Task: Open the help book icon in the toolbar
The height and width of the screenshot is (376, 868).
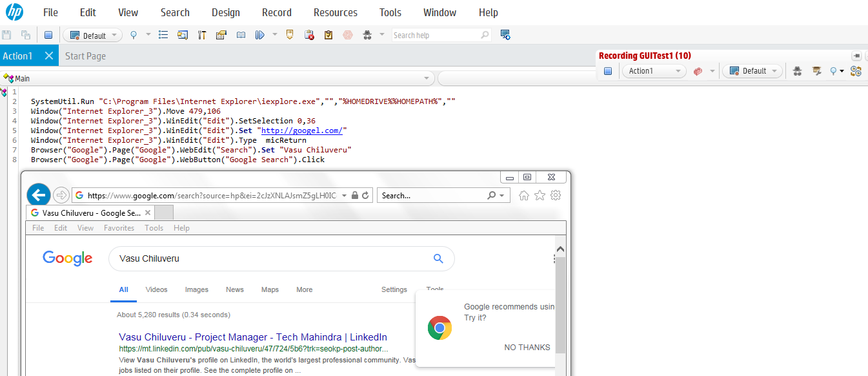Action: point(241,34)
